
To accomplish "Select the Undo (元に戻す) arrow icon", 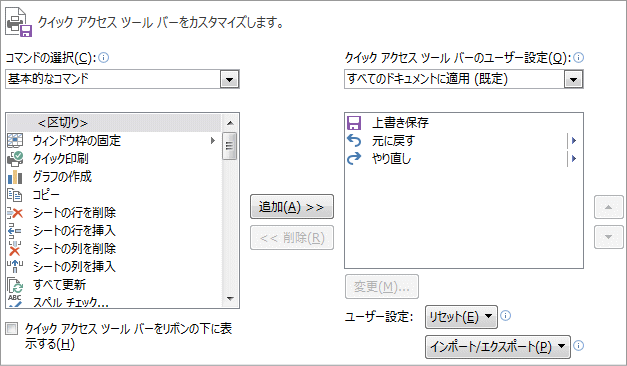I will click(x=354, y=141).
